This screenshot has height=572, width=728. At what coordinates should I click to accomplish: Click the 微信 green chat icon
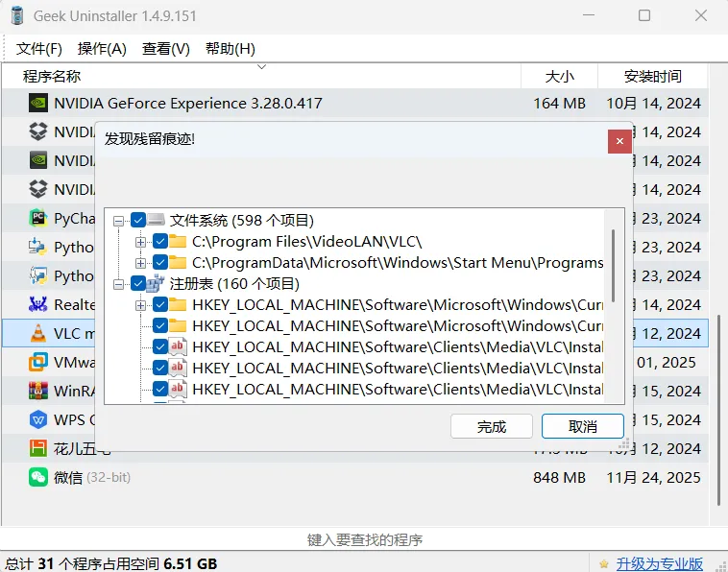click(38, 477)
